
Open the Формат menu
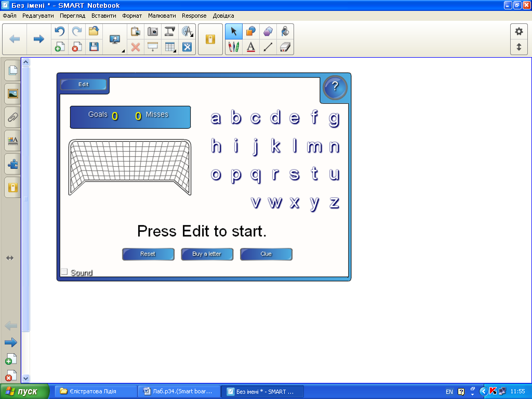tap(132, 16)
